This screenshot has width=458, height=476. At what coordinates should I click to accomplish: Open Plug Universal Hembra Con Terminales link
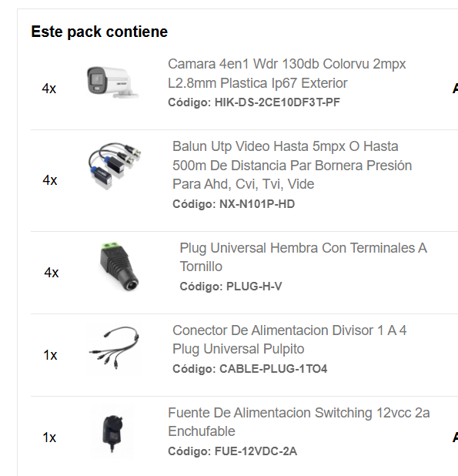(303, 257)
